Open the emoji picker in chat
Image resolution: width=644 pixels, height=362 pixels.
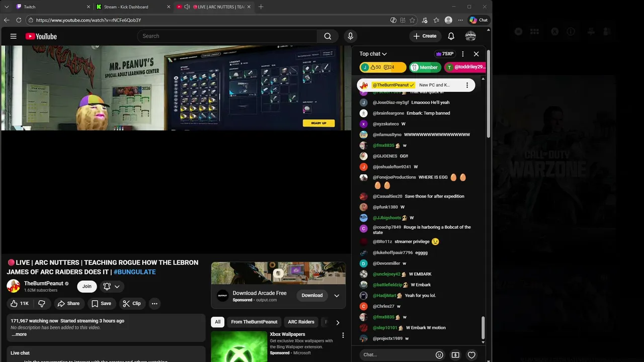pos(439,354)
